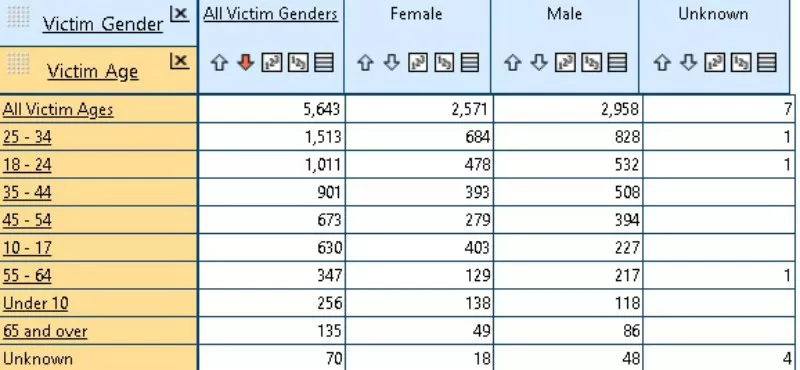Image resolution: width=800 pixels, height=370 pixels.
Task: Open the Victim Gender dimension link
Action: pos(103,23)
